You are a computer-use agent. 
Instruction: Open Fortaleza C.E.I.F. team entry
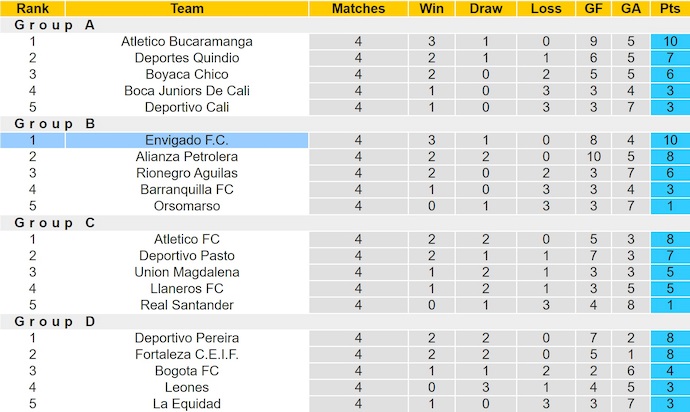point(187,354)
